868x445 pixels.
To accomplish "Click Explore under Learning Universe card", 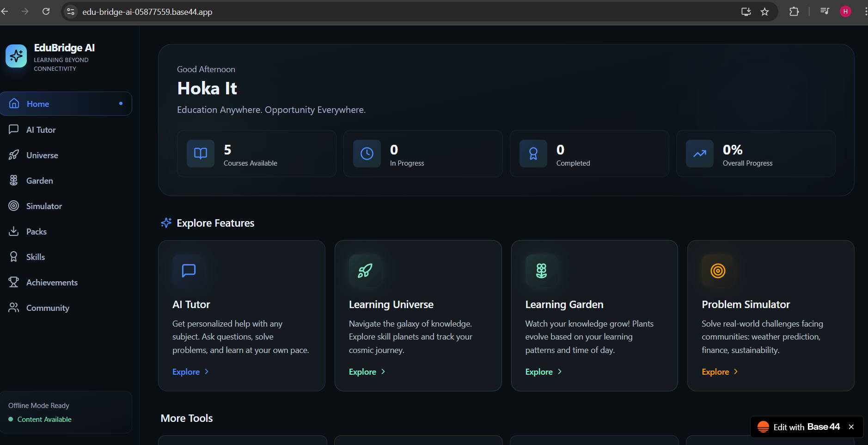I will pyautogui.click(x=363, y=371).
